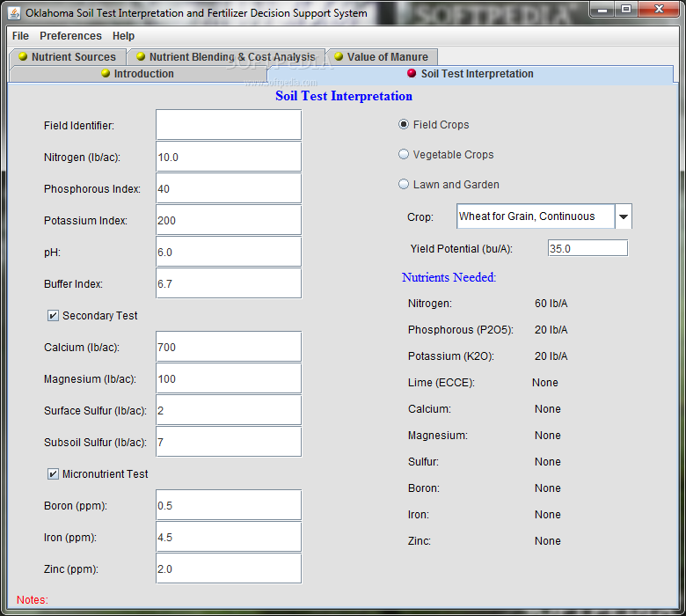Click the Potassium (K2O) value 20 lb/A
Screen dimensions: 686x616
pyautogui.click(x=551, y=356)
